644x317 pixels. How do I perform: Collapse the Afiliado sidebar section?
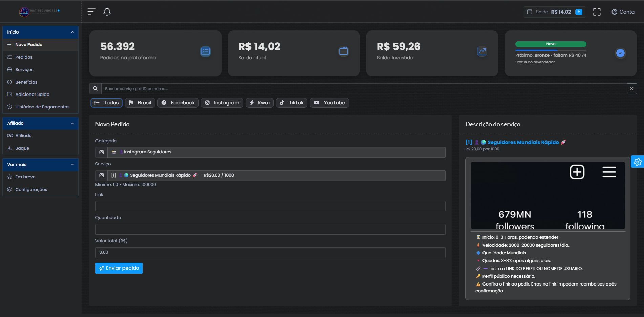72,123
